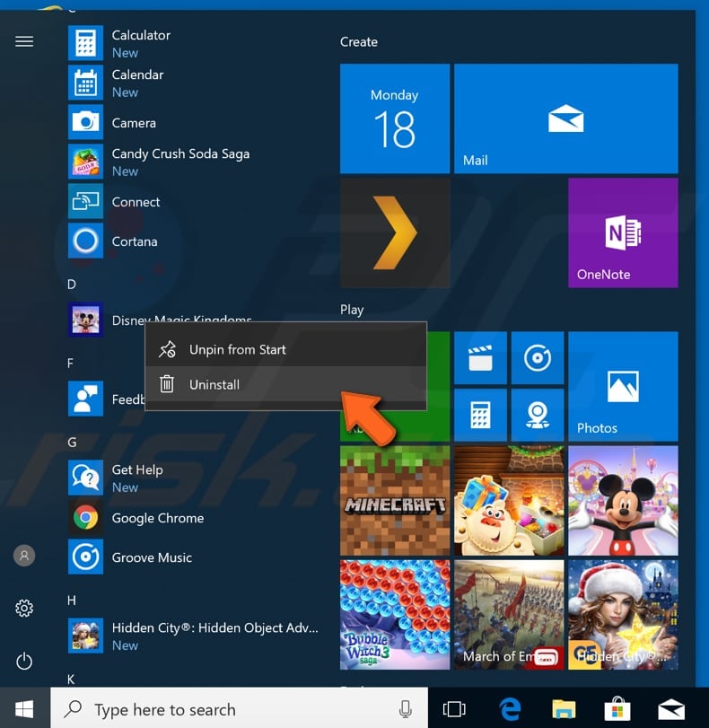Expand the Start hamburger menu
The image size is (709, 728).
pos(24,41)
